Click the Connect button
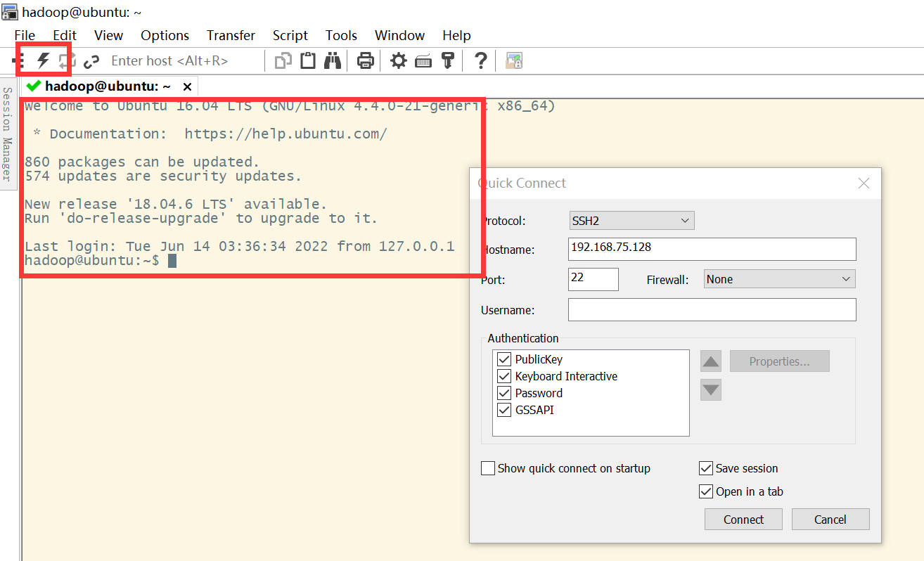 743,520
